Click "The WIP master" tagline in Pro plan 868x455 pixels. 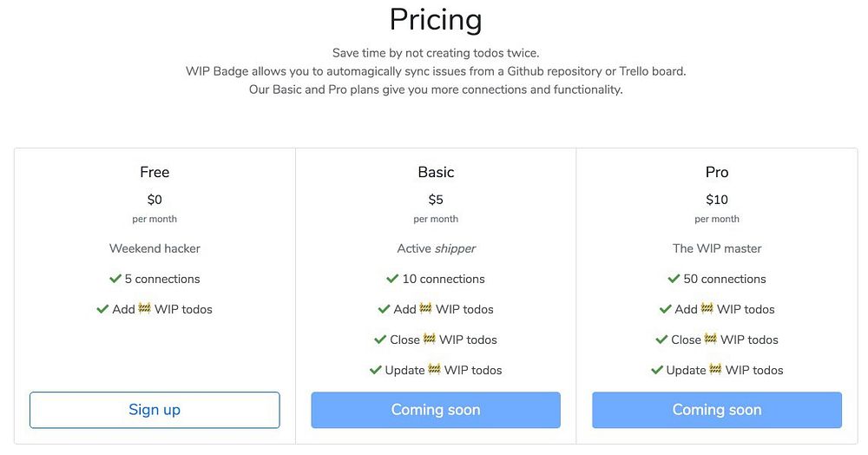(x=717, y=248)
